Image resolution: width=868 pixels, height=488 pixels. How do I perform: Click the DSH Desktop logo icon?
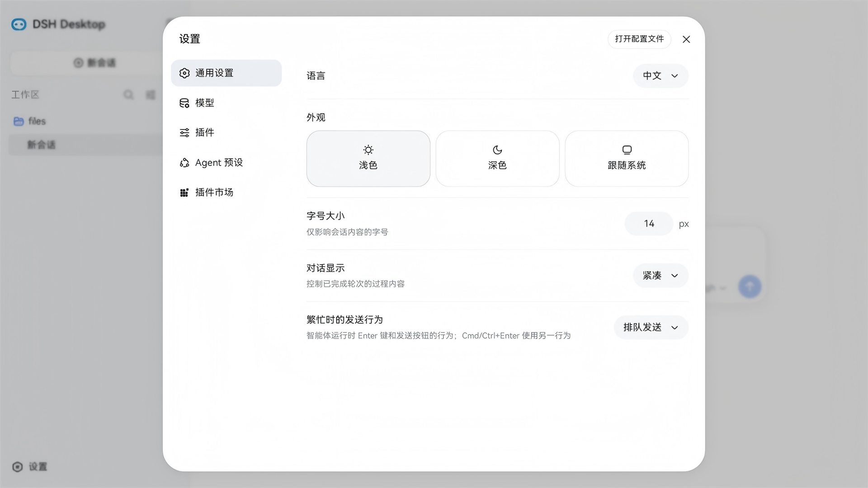point(19,24)
